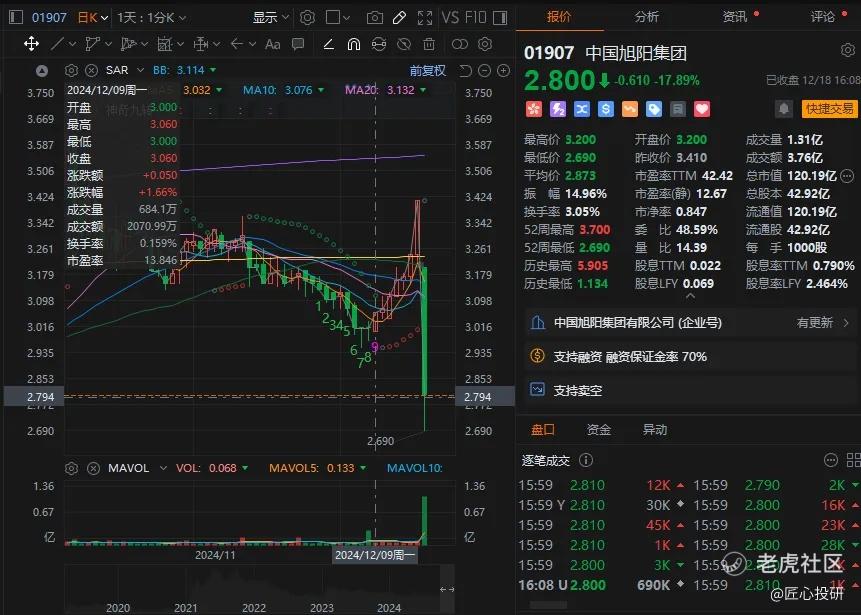Select the move crosshair cursor tool

click(x=31, y=43)
